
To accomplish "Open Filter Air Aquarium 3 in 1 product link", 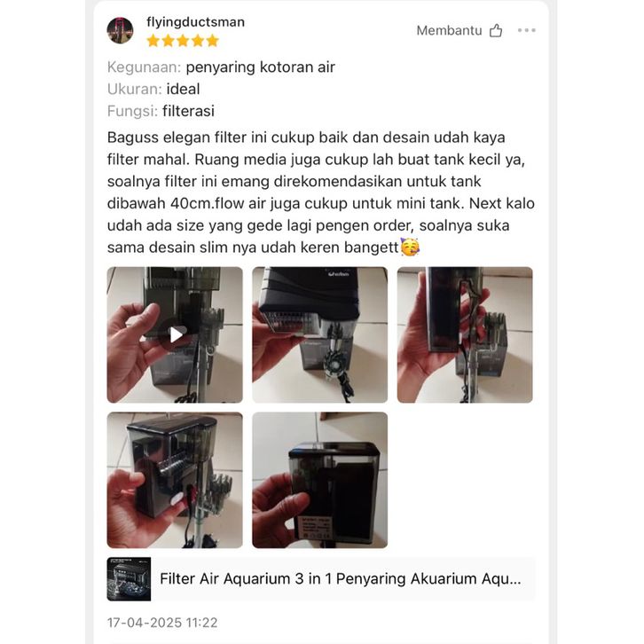I will point(341,578).
